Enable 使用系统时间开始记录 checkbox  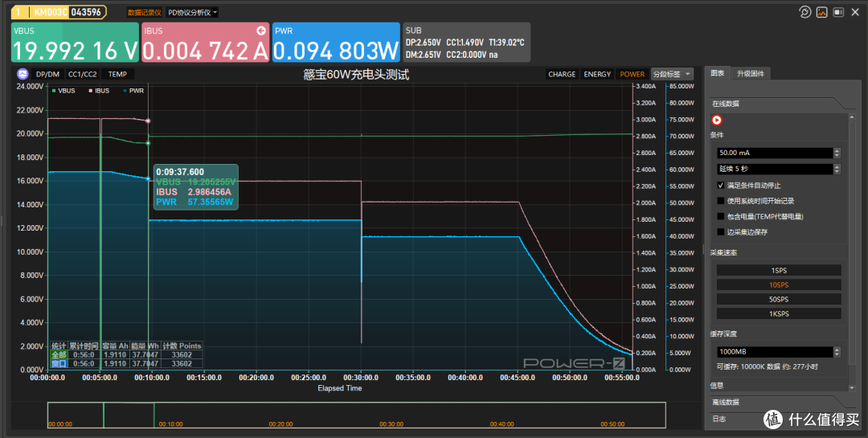pos(721,201)
